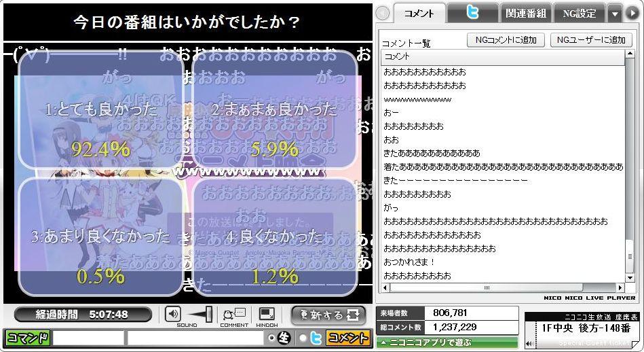This screenshot has width=644, height=352.
Task: Click the 更新する refresh button
Action: pyautogui.click(x=328, y=315)
